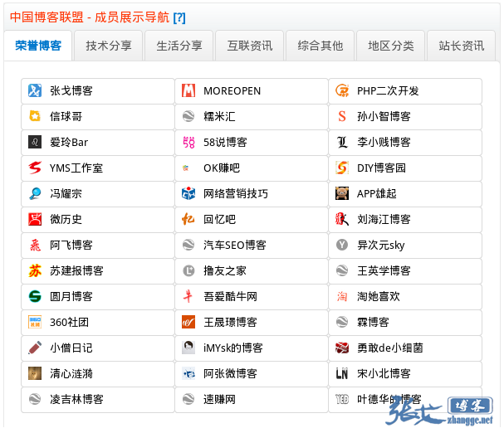Click the LN icon beside 宋小北博客
Screen dimensions: 504x433
[342, 373]
